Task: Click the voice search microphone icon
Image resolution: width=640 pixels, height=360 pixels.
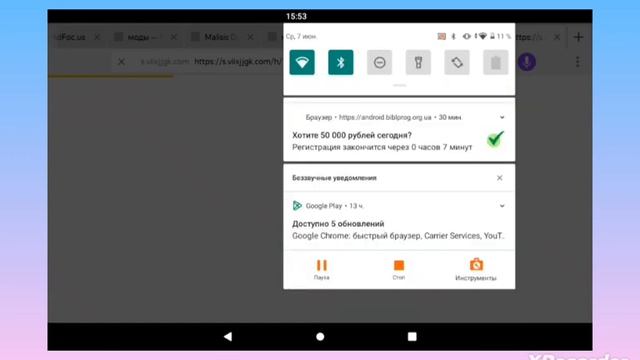Action: tap(527, 62)
